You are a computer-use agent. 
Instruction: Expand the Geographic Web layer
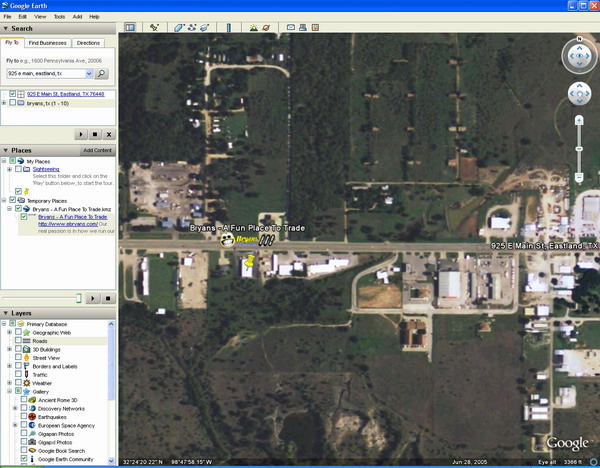[x=10, y=332]
